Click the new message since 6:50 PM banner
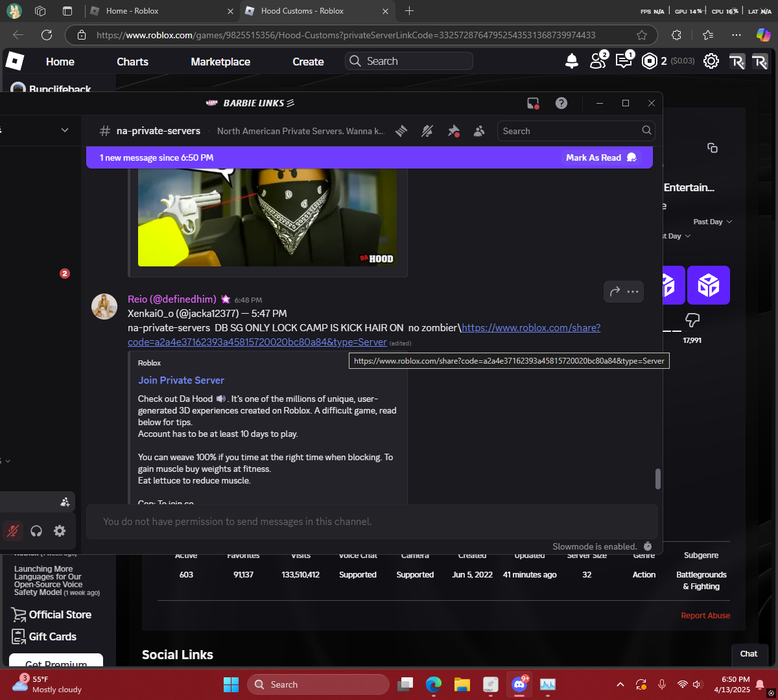778x700 pixels. (370, 157)
